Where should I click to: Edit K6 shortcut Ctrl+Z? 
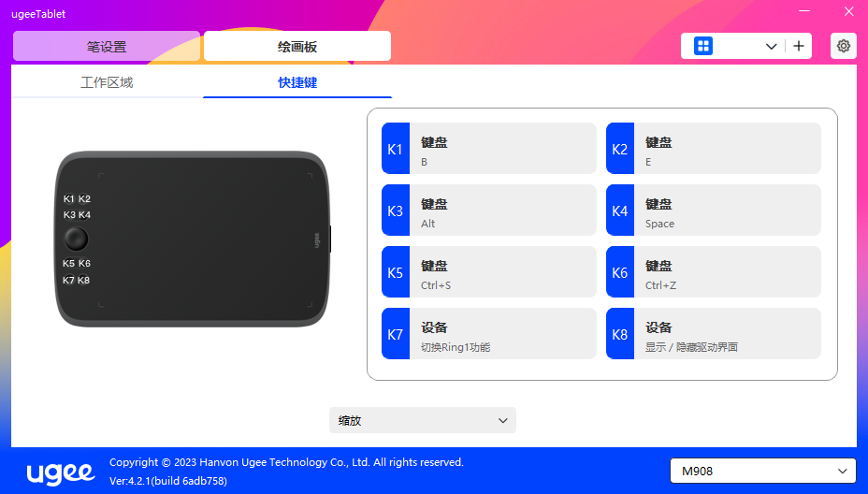click(728, 272)
